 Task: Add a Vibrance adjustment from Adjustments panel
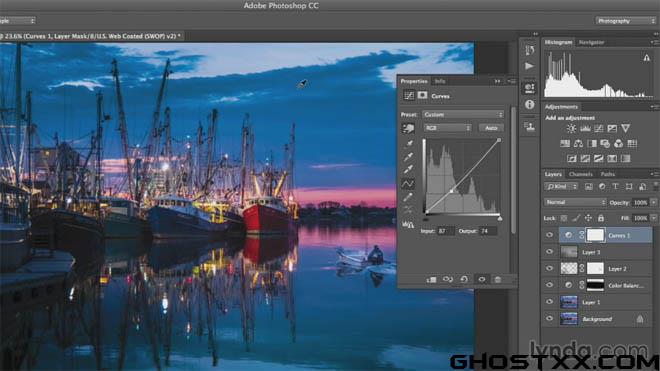pyautogui.click(x=625, y=128)
